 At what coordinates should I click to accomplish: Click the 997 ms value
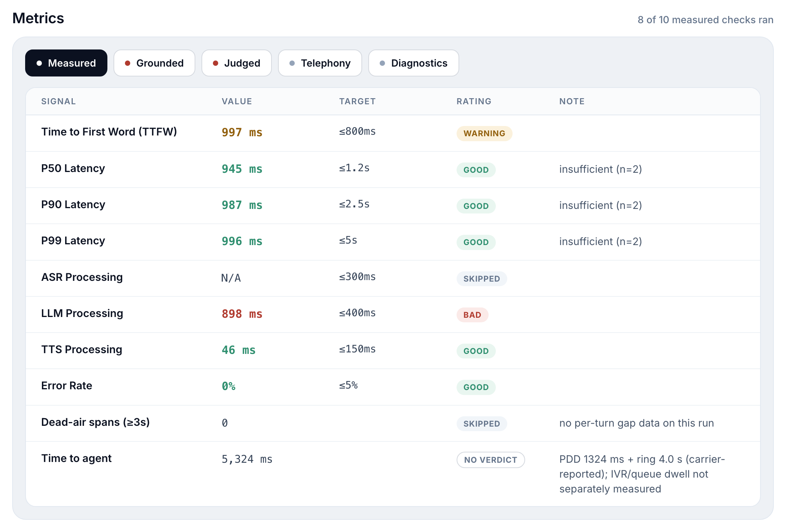point(242,132)
